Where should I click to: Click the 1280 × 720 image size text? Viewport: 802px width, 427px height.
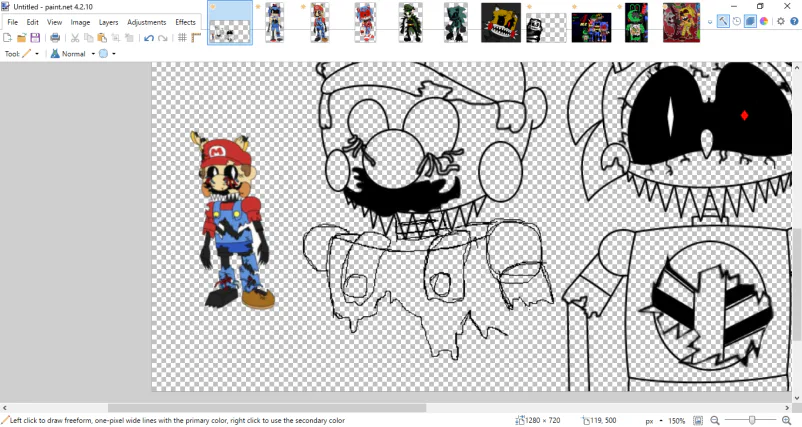click(544, 421)
